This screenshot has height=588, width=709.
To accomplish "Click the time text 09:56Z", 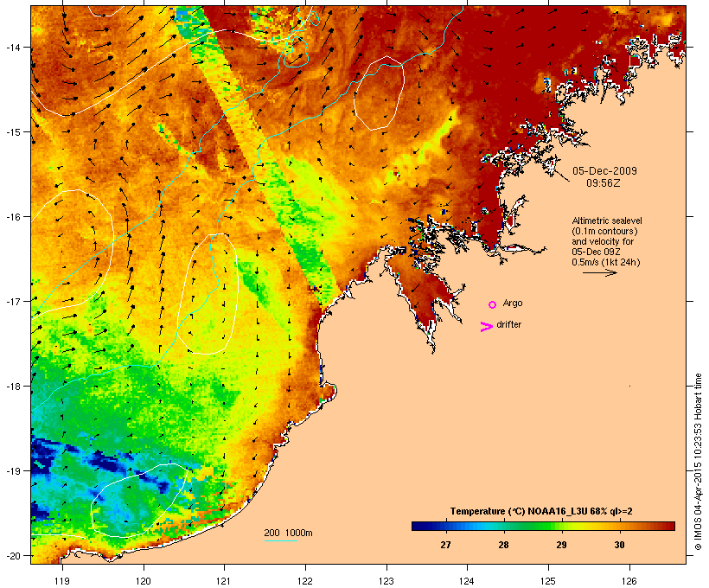I will (604, 183).
